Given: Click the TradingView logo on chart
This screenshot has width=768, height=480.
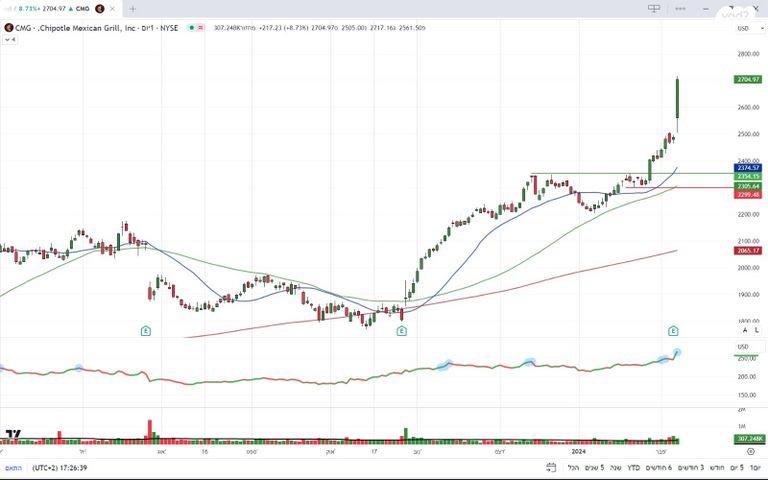Looking at the screenshot, I should coord(13,436).
